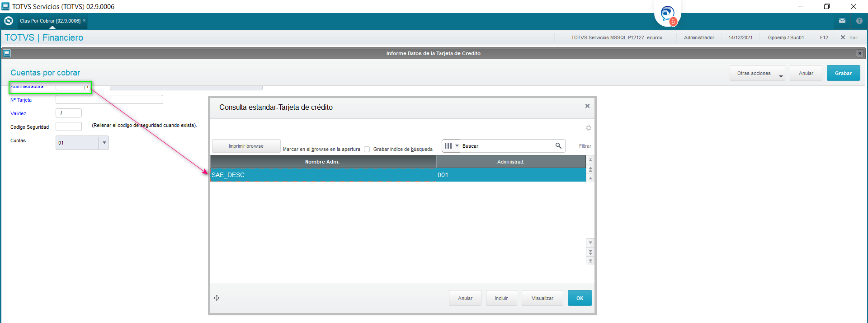
Task: Page down with the double down arrow
Action: [590, 252]
